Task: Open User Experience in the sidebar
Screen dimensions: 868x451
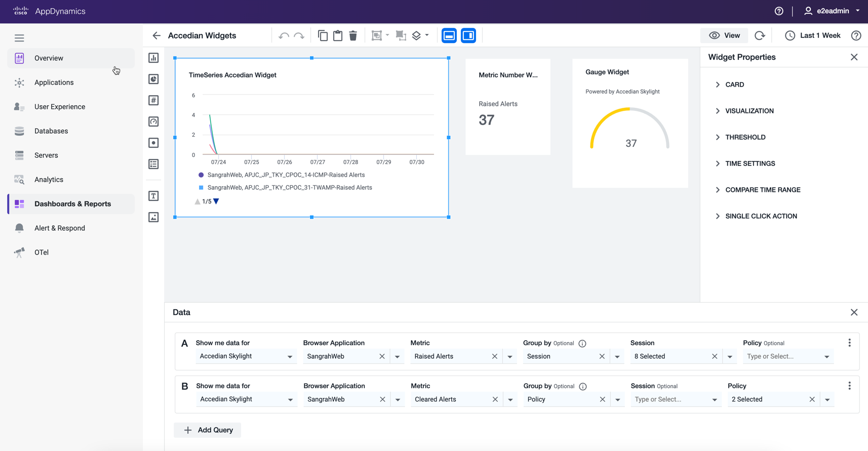Action: (71, 107)
